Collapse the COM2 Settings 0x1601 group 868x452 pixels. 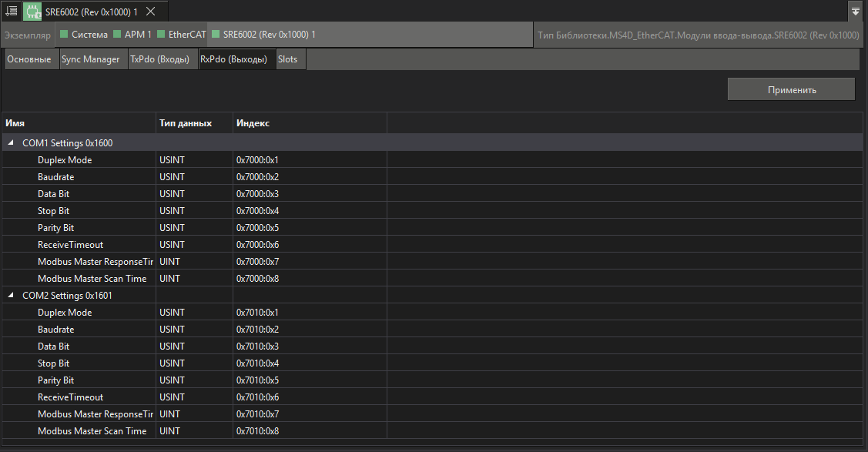click(11, 296)
